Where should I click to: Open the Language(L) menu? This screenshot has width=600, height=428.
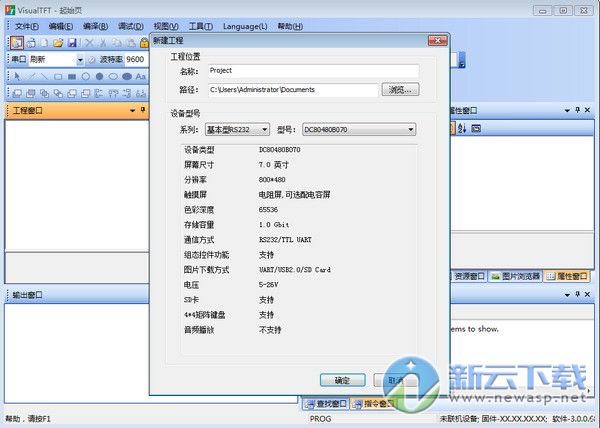[x=245, y=26]
